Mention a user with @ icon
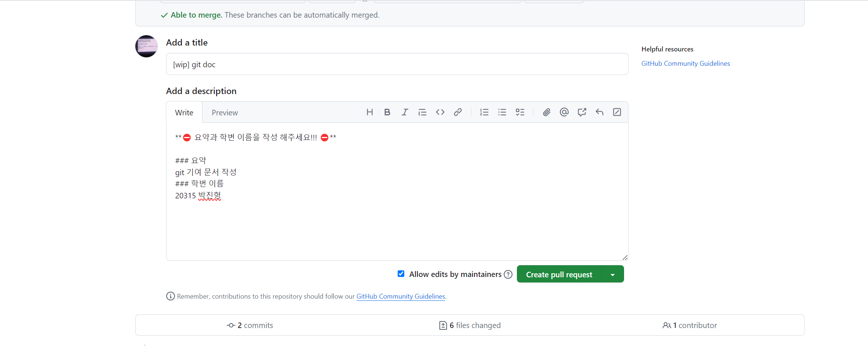 pyautogui.click(x=564, y=112)
